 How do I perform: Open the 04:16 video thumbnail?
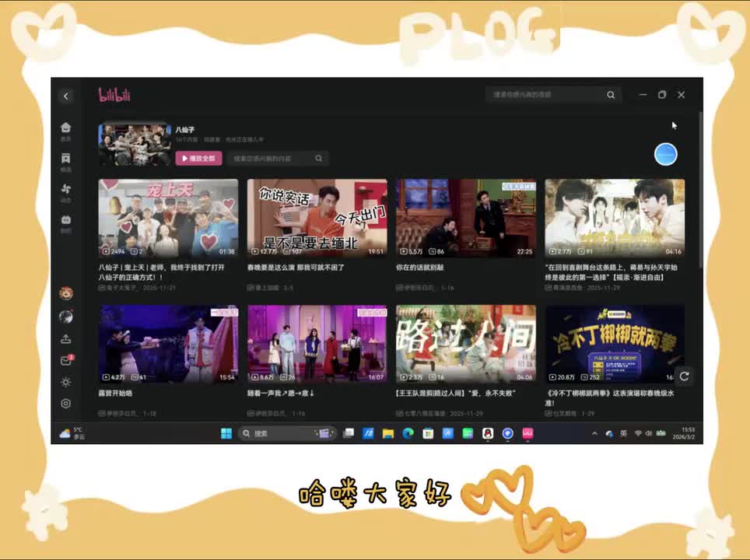click(x=615, y=218)
